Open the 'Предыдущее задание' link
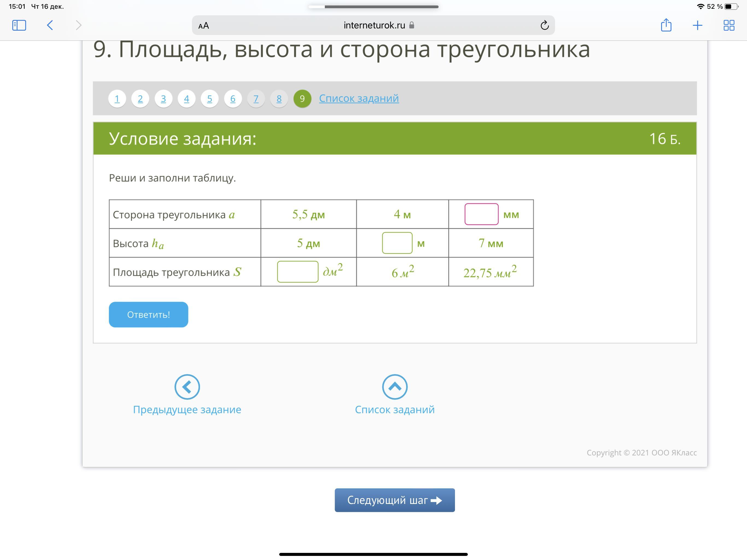 (x=187, y=409)
